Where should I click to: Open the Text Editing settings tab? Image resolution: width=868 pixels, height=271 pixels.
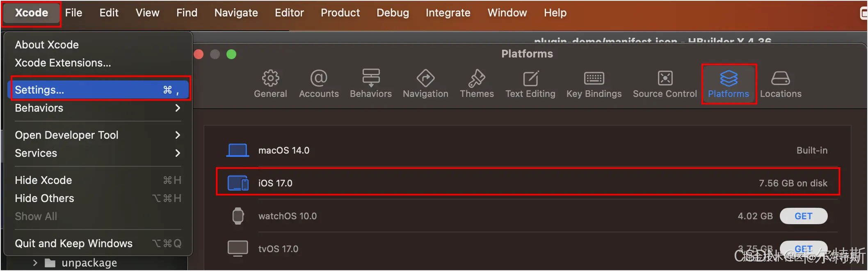pyautogui.click(x=530, y=84)
